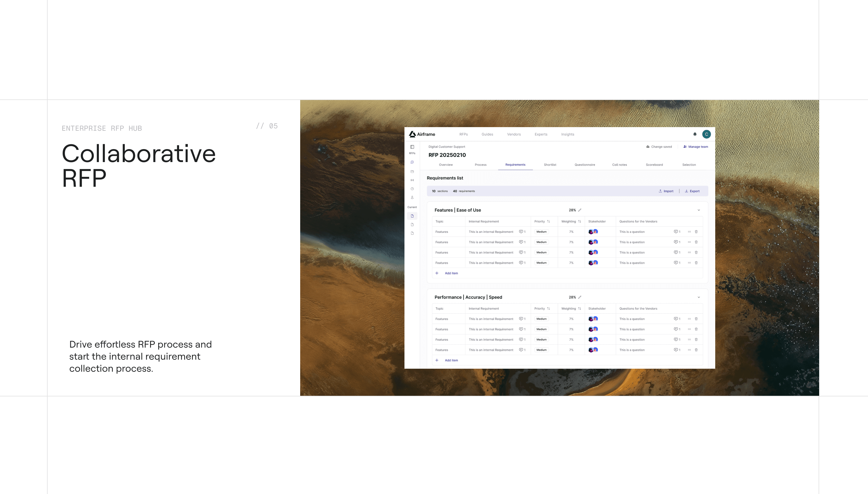Screen dimensions: 868x494
Task: Click the Manage team link
Action: tap(696, 147)
